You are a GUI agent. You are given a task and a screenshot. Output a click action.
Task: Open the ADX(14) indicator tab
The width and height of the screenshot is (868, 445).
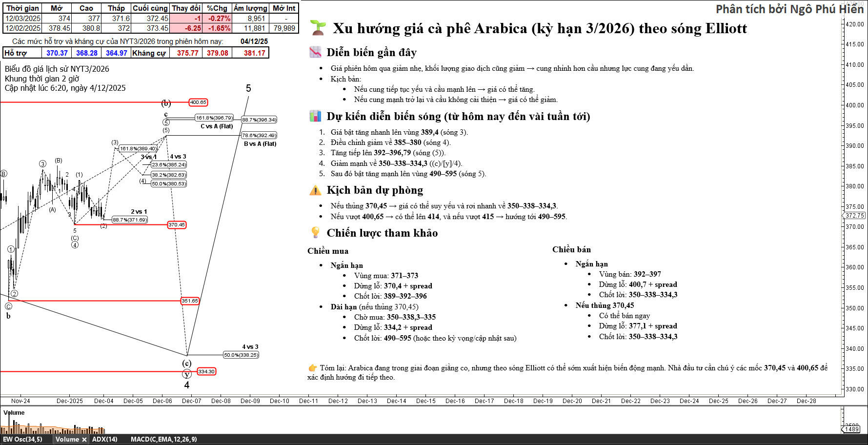pyautogui.click(x=104, y=440)
